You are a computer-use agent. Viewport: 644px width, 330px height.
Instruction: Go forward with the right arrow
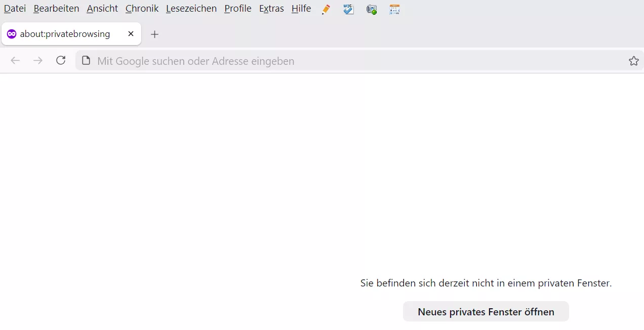(x=38, y=61)
